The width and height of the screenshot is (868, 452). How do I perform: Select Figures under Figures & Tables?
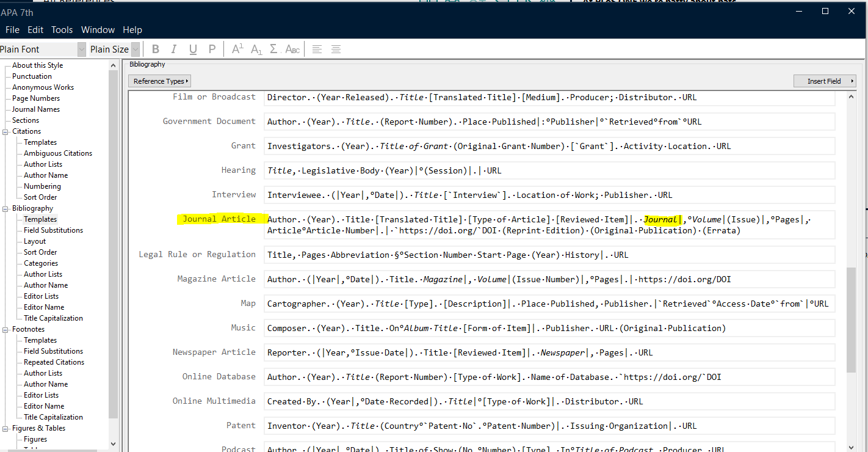35,439
